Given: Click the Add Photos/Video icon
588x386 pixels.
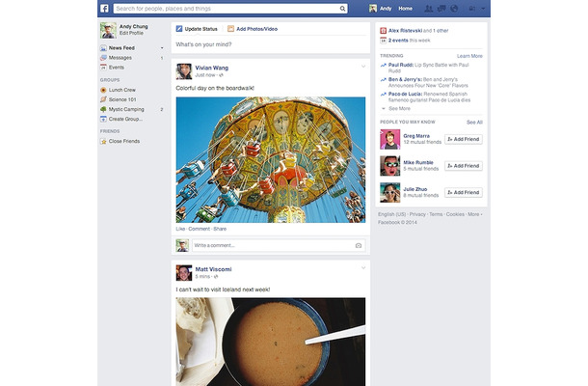Looking at the screenshot, I should click(230, 29).
